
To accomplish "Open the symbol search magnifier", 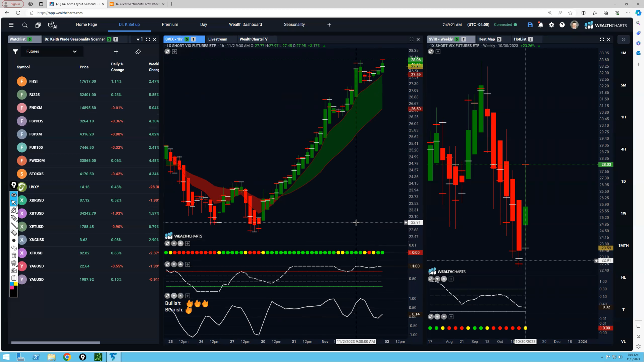I will [25, 25].
